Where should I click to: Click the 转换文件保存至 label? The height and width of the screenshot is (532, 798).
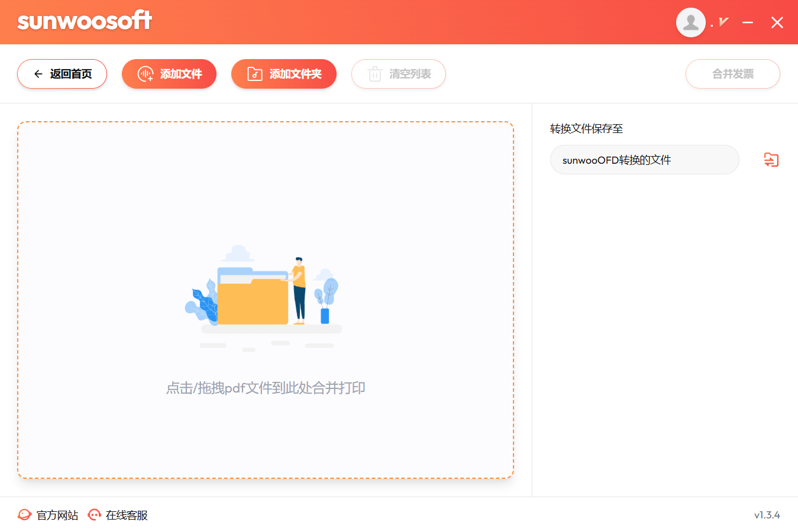(x=586, y=129)
